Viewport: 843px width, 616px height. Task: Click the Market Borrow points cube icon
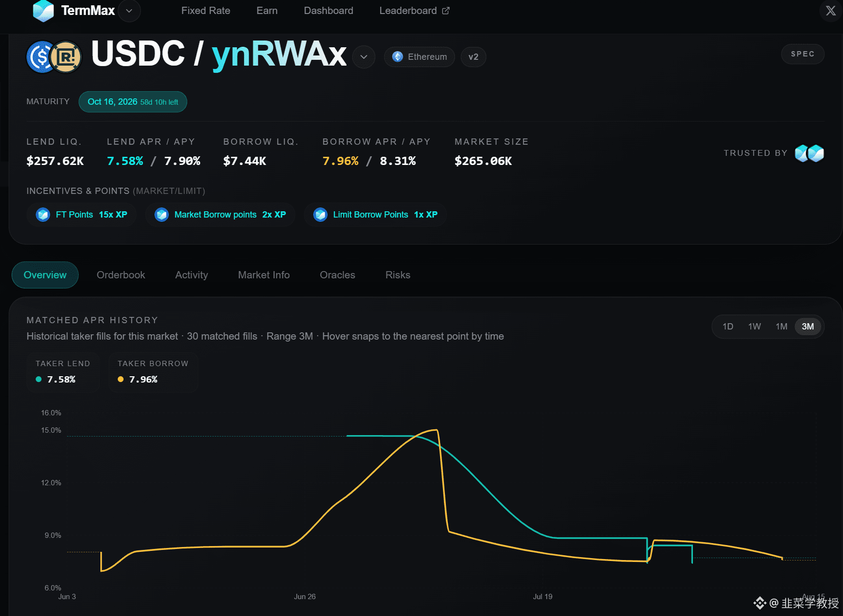tap(161, 215)
